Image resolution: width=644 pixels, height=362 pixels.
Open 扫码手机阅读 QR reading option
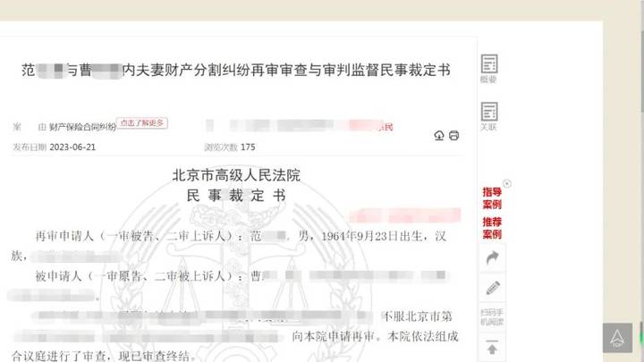[492, 317]
